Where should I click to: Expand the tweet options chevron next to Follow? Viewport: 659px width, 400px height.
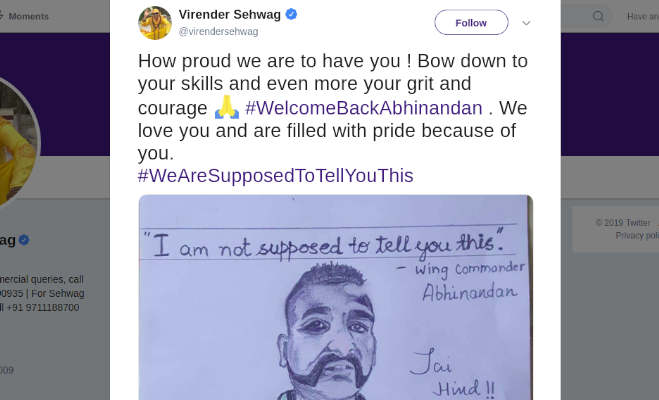[x=526, y=23]
